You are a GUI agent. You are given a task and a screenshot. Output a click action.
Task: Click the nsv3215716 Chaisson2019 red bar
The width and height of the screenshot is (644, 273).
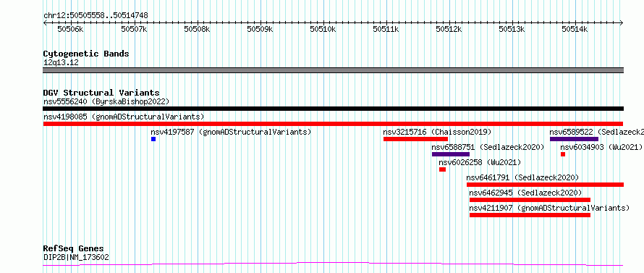point(415,139)
